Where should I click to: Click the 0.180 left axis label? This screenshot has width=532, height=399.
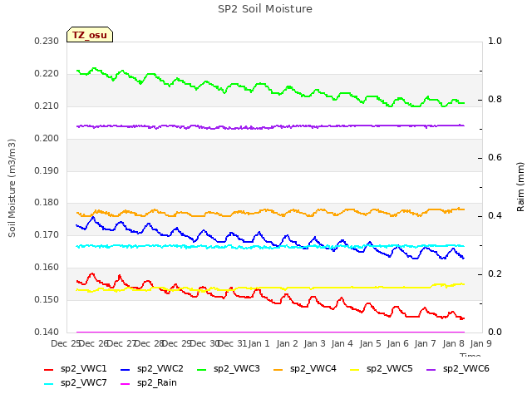tap(47, 203)
